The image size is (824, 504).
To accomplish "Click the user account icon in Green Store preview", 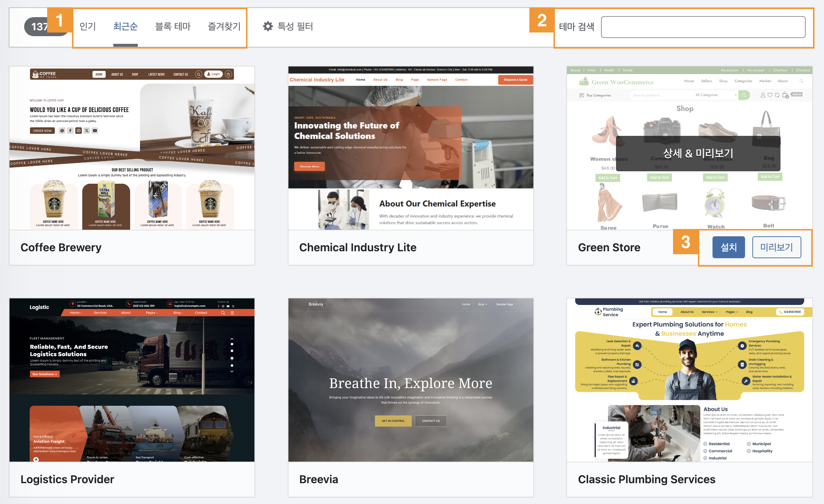I will coord(763,95).
